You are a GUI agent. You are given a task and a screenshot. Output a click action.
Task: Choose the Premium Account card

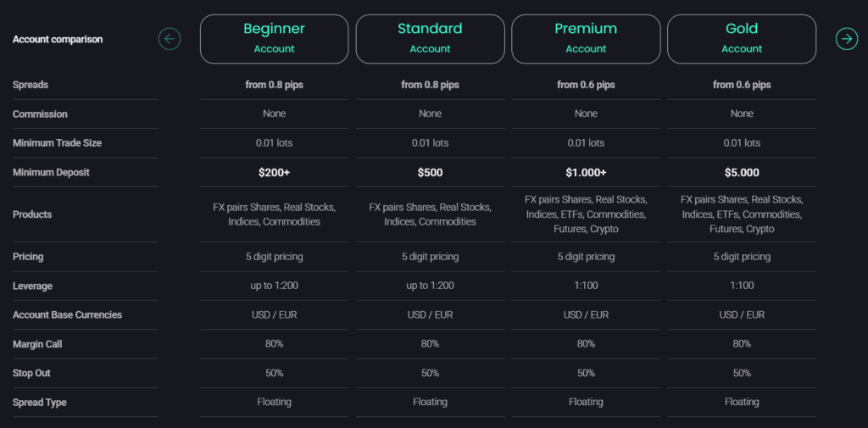tap(586, 39)
